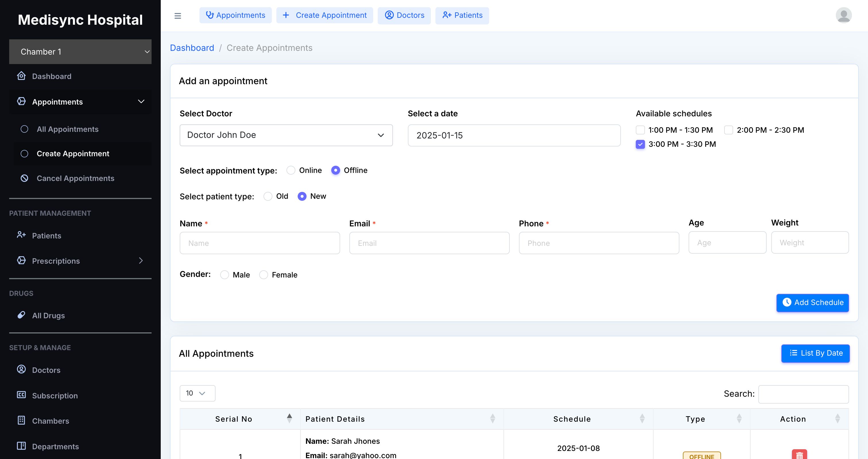The height and width of the screenshot is (459, 868).
Task: Click the patient Email input field
Action: pos(429,243)
